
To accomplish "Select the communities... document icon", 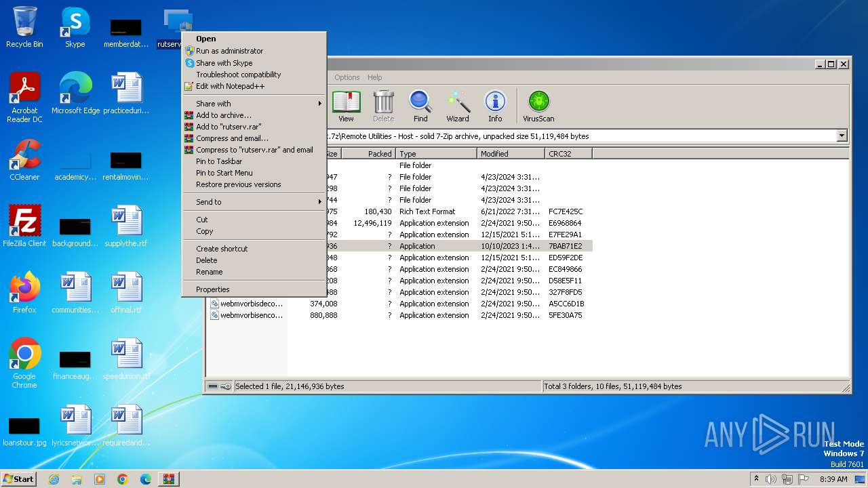I will tap(75, 293).
